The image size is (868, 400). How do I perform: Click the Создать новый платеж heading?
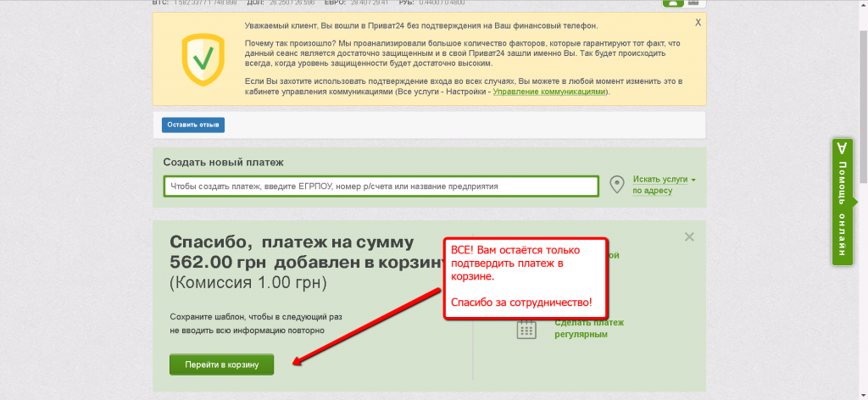(223, 163)
